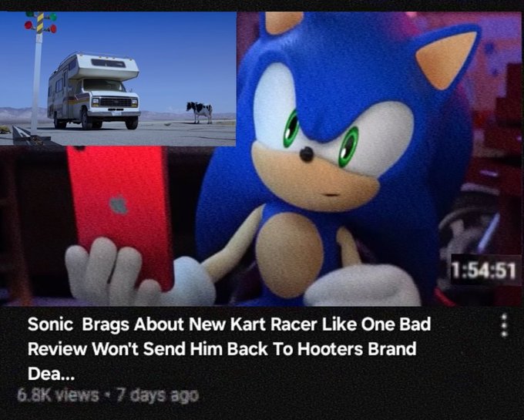Viewport: 524px width, 420px height.
Task: Click Sonic's green eye nearest the phone
Action: tap(291, 128)
